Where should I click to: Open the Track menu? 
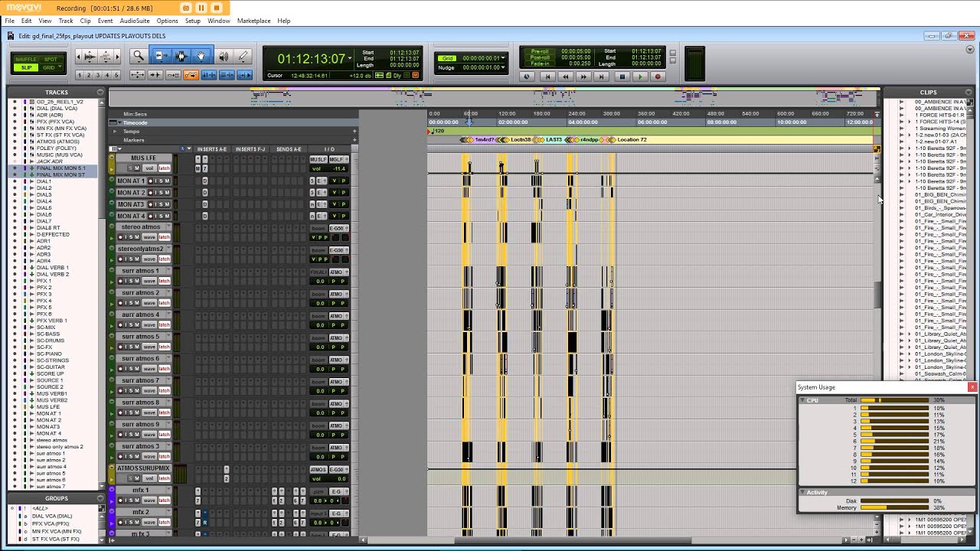[66, 21]
